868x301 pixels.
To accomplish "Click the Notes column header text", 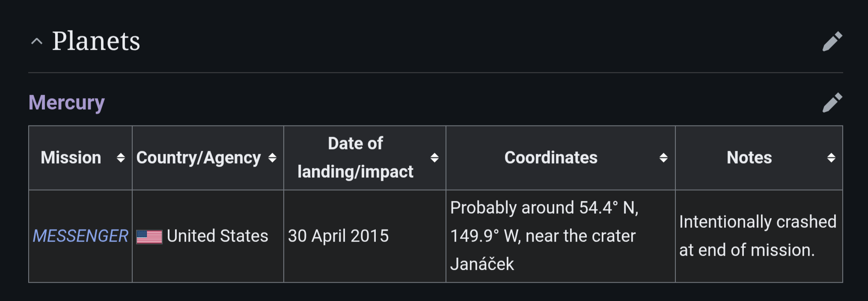I will tap(749, 158).
